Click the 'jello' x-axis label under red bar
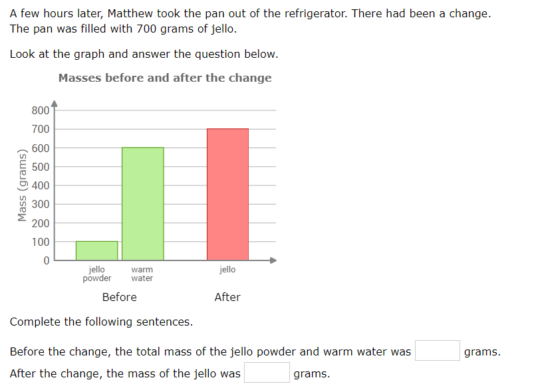This screenshot has width=538, height=392. point(228,270)
